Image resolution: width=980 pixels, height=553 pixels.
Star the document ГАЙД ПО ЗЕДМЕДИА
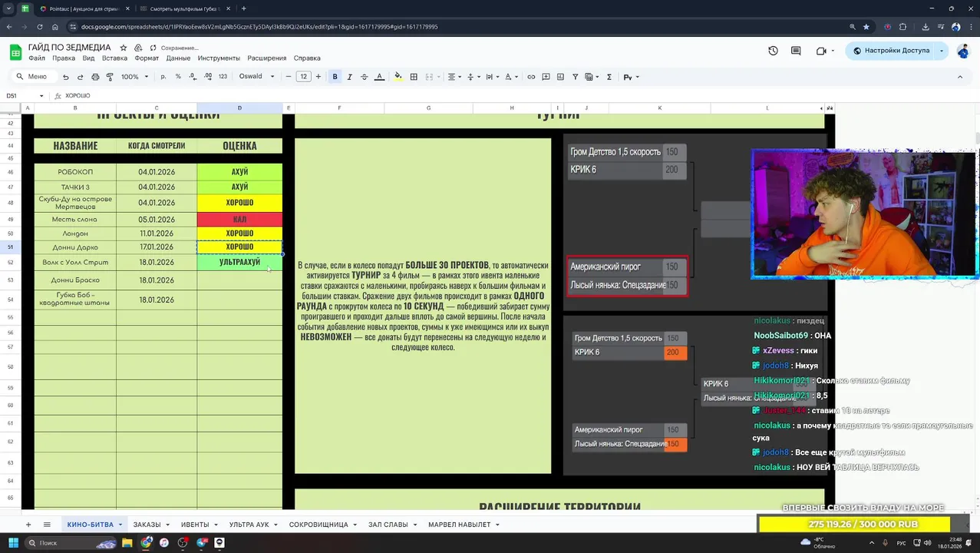pos(123,48)
